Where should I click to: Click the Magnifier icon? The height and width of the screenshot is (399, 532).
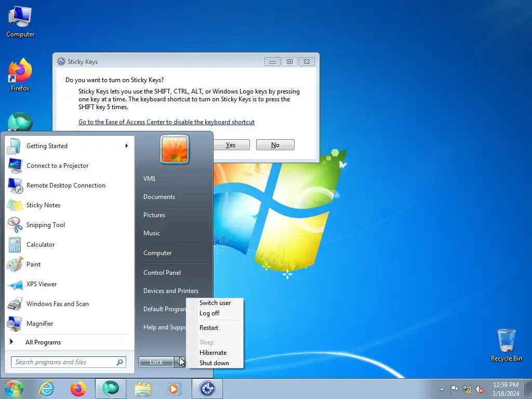[15, 324]
